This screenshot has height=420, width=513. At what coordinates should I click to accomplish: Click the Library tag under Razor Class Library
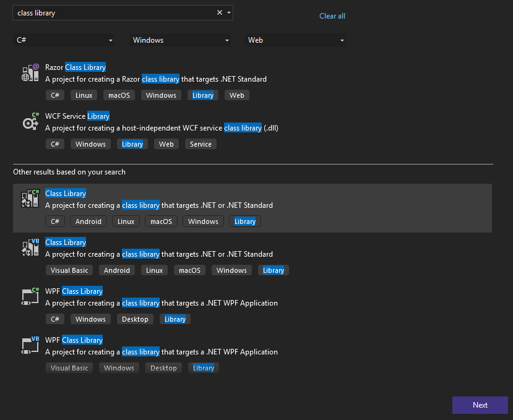click(203, 95)
